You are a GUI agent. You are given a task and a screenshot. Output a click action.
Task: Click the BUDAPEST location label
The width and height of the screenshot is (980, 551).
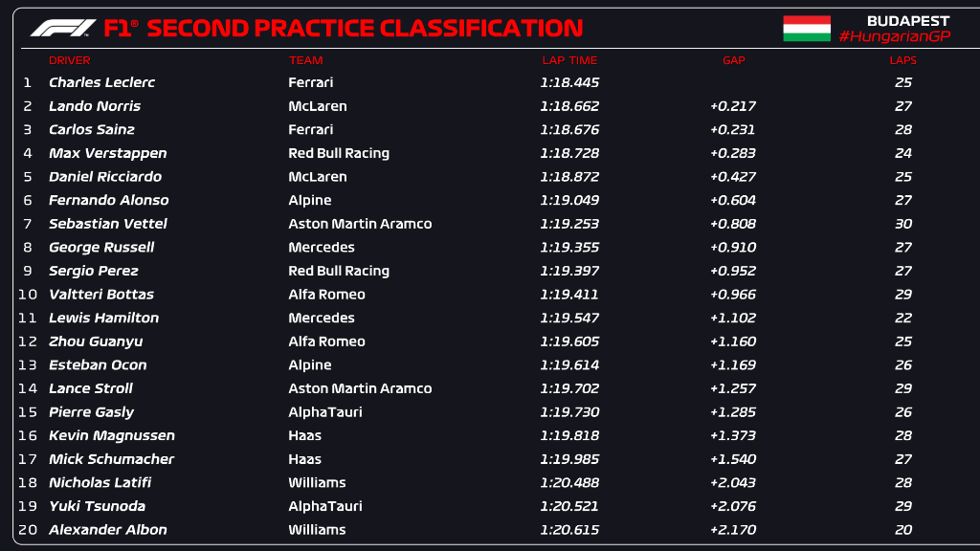coord(907,20)
